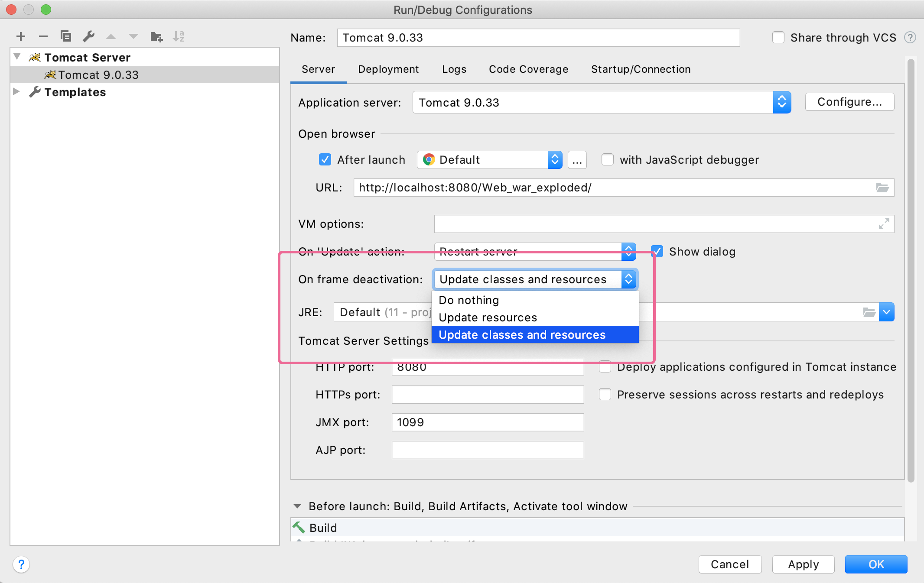Collapse the Before launch section
Viewport: 924px width, 583px height.
coord(297,506)
